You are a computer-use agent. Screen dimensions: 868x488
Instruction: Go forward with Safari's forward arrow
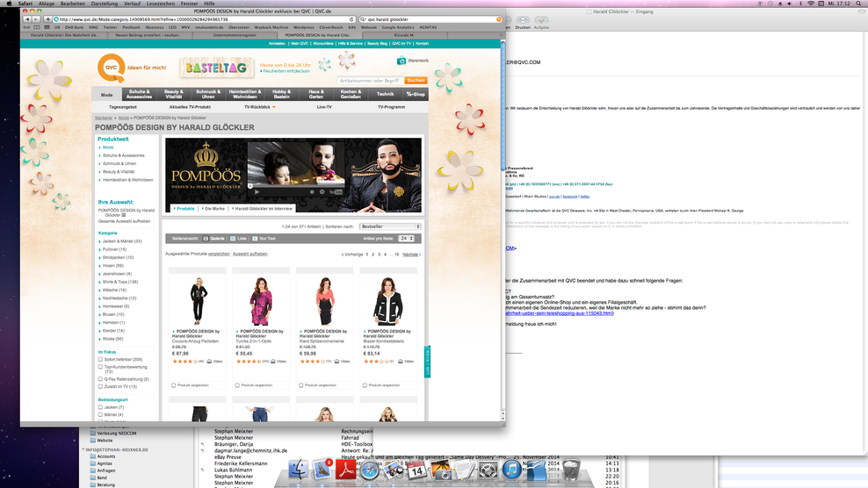click(36, 19)
